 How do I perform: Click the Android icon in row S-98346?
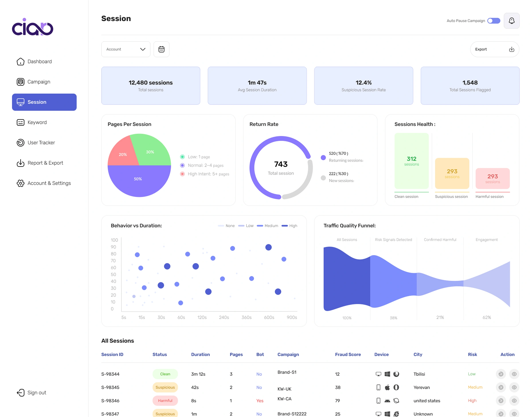tap(387, 401)
